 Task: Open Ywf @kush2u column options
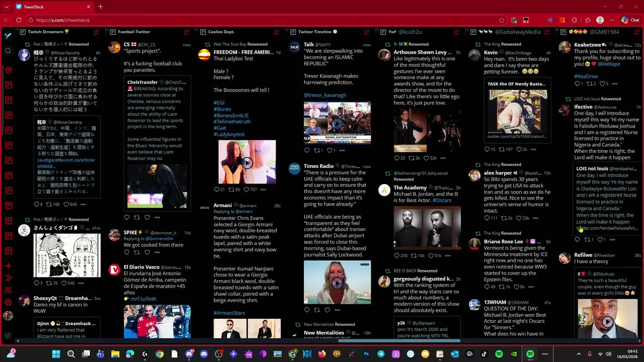click(x=456, y=32)
